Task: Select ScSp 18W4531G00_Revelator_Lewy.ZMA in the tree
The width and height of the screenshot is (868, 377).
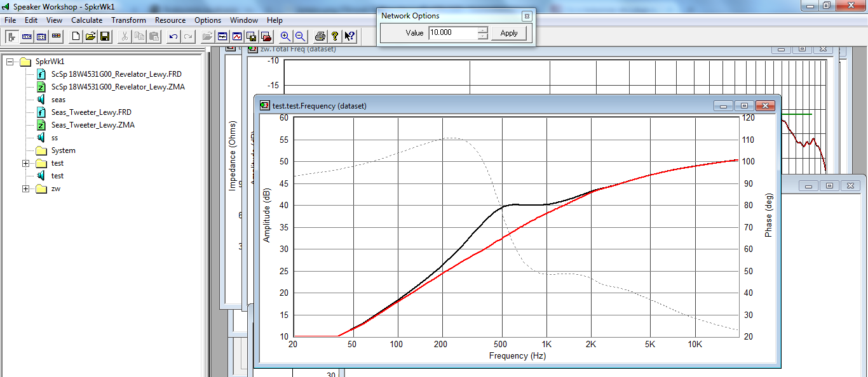Action: (118, 87)
